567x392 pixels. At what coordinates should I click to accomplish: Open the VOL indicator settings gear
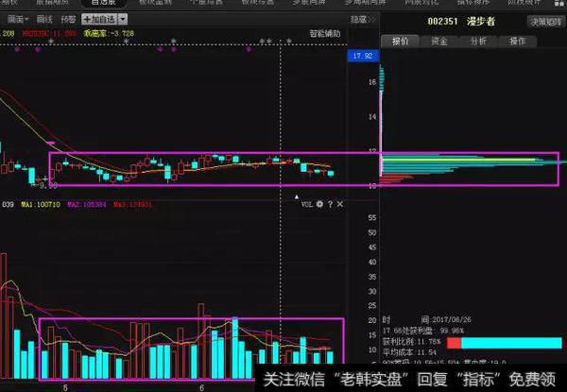pos(319,203)
